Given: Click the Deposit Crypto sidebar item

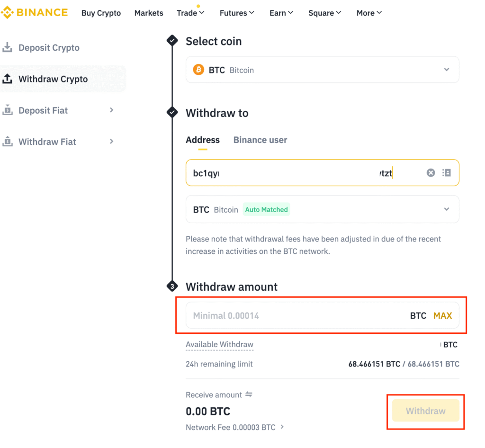Looking at the screenshot, I should [x=48, y=48].
